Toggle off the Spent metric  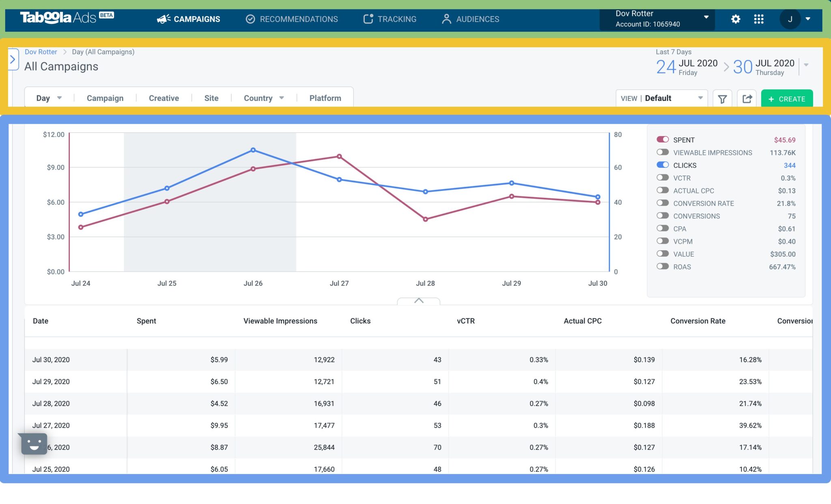663,139
